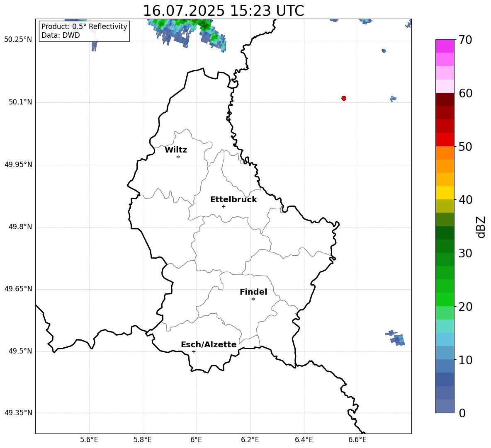This screenshot has width=491, height=448.
Task: Click the Ettelbruck city label
Action: pyautogui.click(x=233, y=200)
